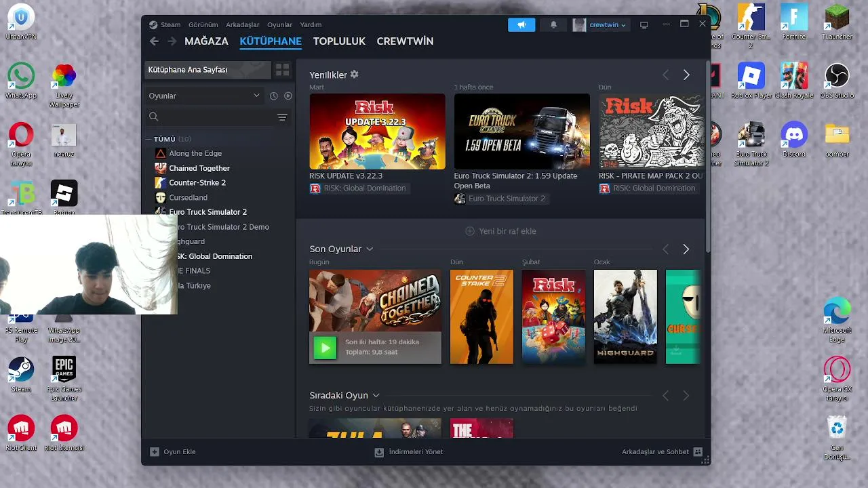Open Counter-Strike 2 cover in Son Oyunlar
The image size is (868, 488).
[481, 317]
